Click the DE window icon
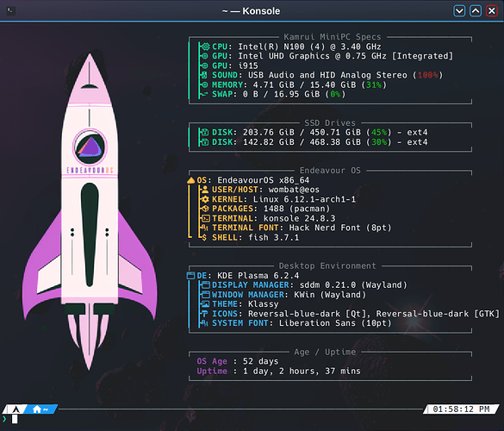 click(x=190, y=275)
